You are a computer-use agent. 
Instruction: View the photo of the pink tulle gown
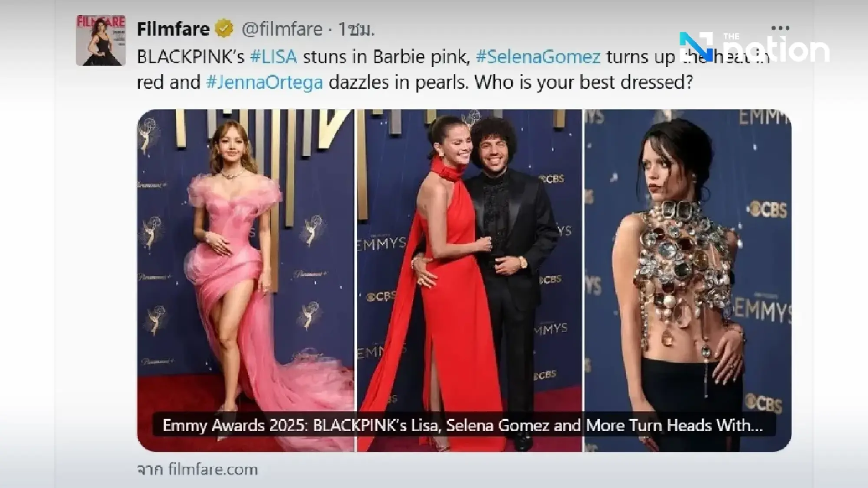246,260
